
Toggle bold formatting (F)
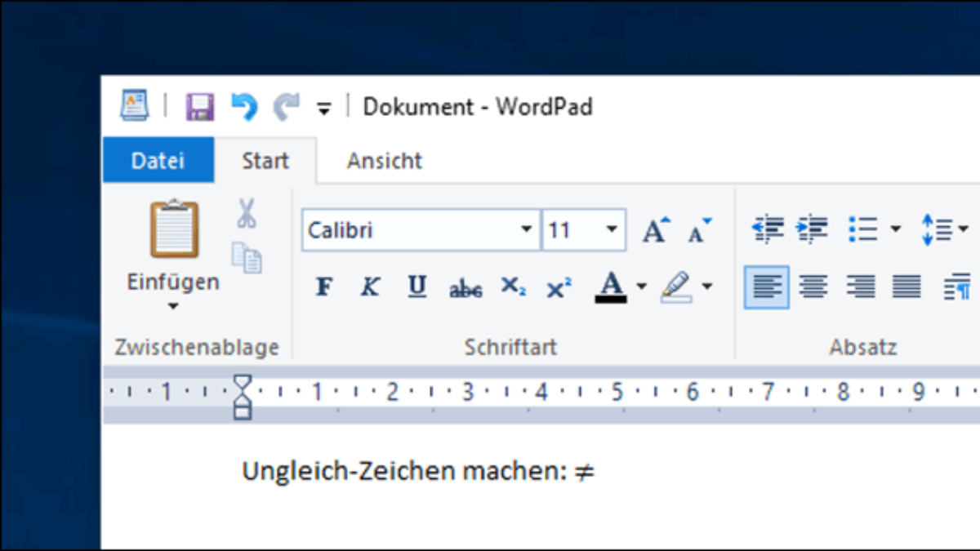click(x=324, y=287)
